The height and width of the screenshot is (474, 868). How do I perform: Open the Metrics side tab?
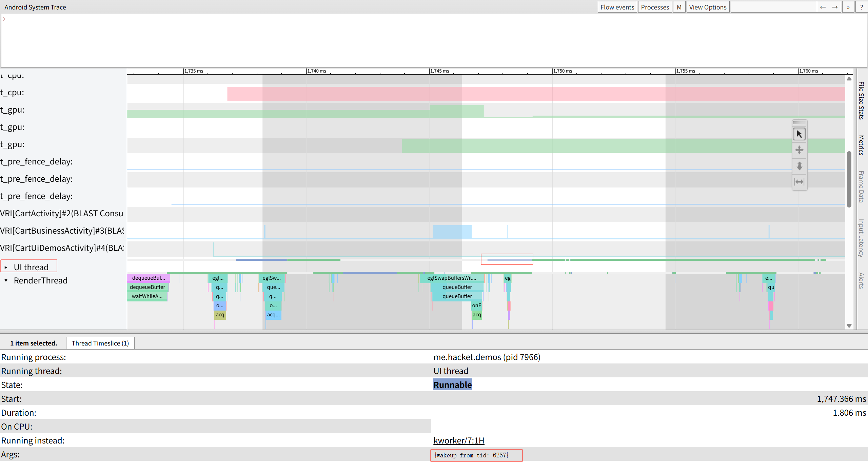861,145
